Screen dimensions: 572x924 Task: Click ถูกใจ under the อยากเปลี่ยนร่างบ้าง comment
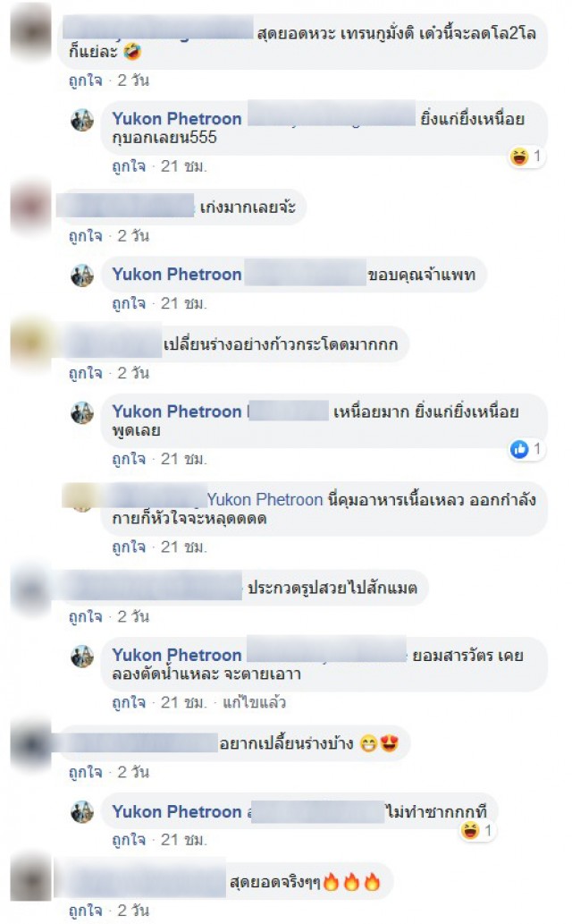tap(86, 772)
